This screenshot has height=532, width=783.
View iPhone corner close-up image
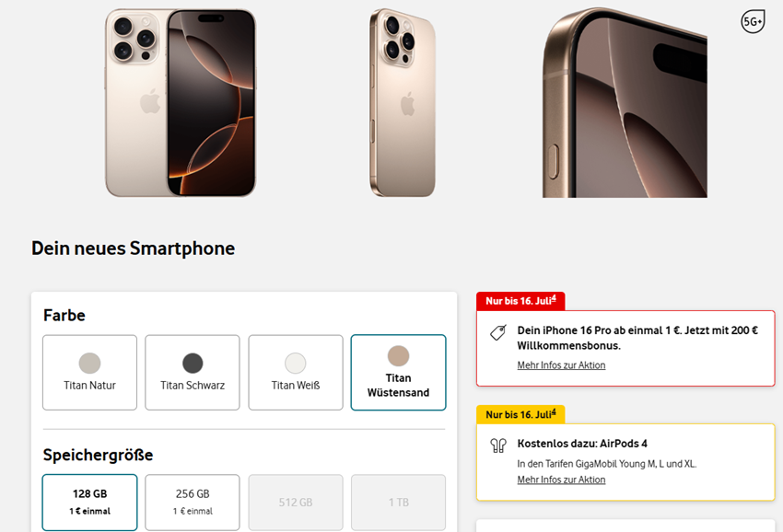point(625,102)
